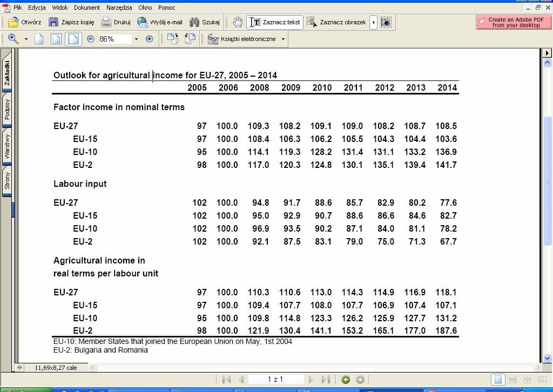Click the 86% zoom percentage field
This screenshot has width=553, height=392.
(x=114, y=39)
